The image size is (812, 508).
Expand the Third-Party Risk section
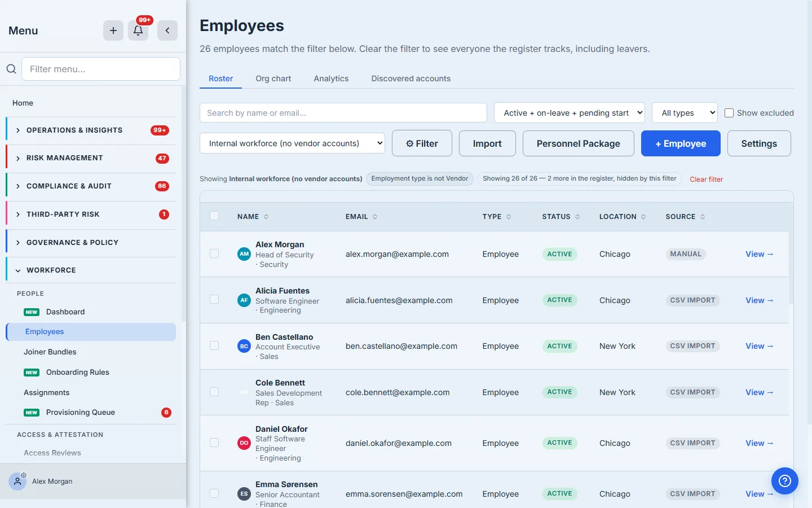point(91,214)
